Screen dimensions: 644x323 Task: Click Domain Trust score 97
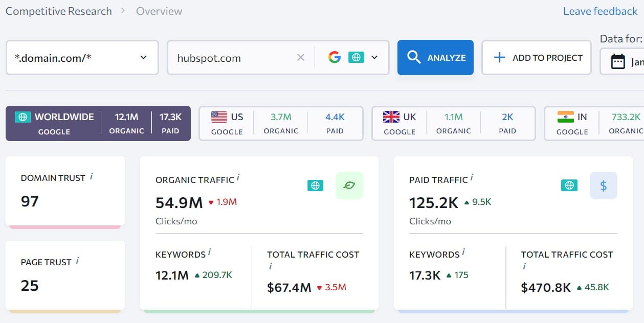(x=30, y=201)
